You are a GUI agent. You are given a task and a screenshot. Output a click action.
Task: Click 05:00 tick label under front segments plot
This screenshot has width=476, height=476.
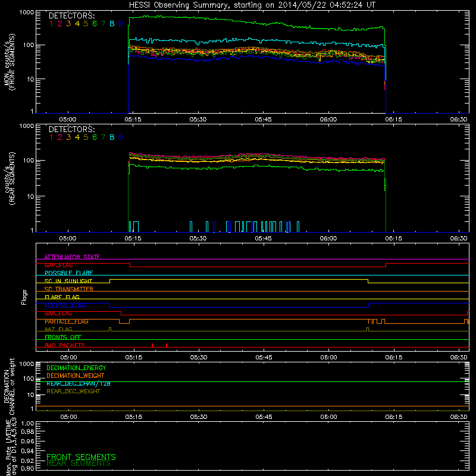pyautogui.click(x=67, y=120)
